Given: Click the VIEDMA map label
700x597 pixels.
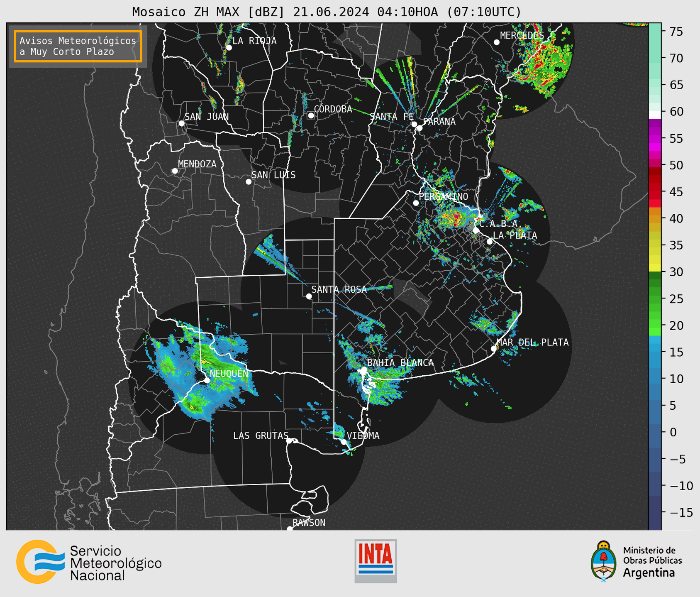Looking at the screenshot, I should [x=363, y=435].
